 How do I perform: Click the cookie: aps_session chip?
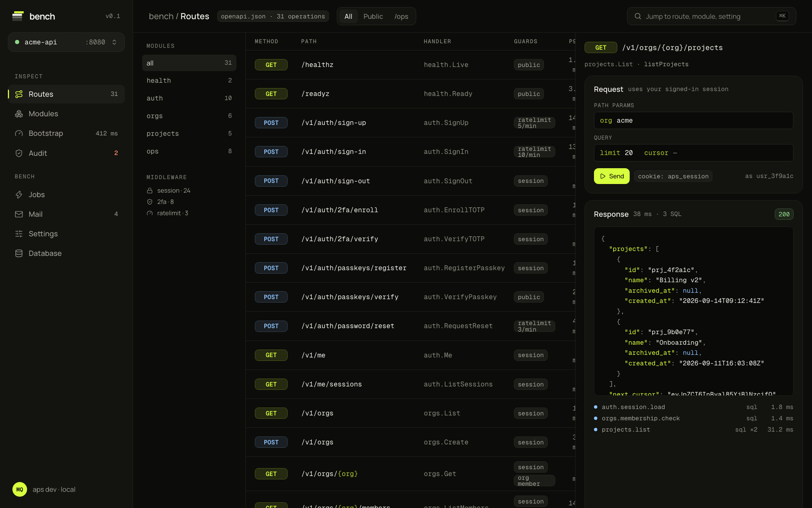pos(673,176)
